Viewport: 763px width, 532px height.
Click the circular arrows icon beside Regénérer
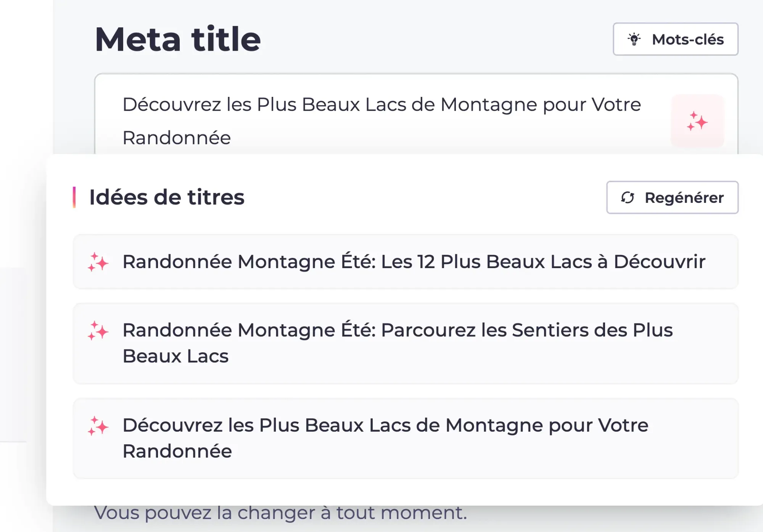click(628, 198)
